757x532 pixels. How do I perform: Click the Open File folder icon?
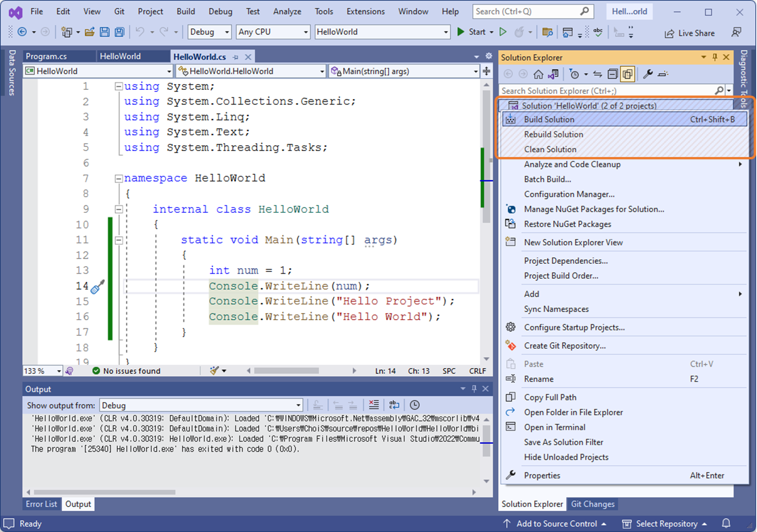(89, 32)
